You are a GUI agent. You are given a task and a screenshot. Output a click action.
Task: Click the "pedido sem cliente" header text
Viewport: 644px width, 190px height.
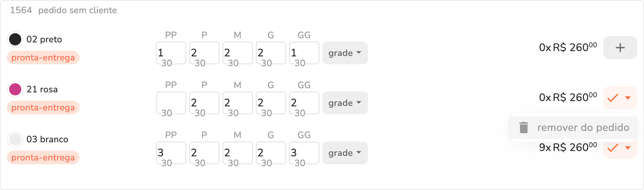click(78, 10)
